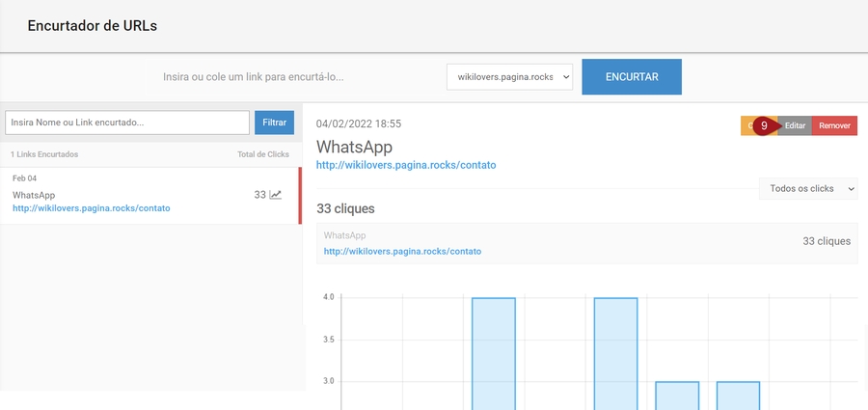This screenshot has width=868, height=410.
Task: Click the 'Total de Clicks' column header
Action: point(262,154)
